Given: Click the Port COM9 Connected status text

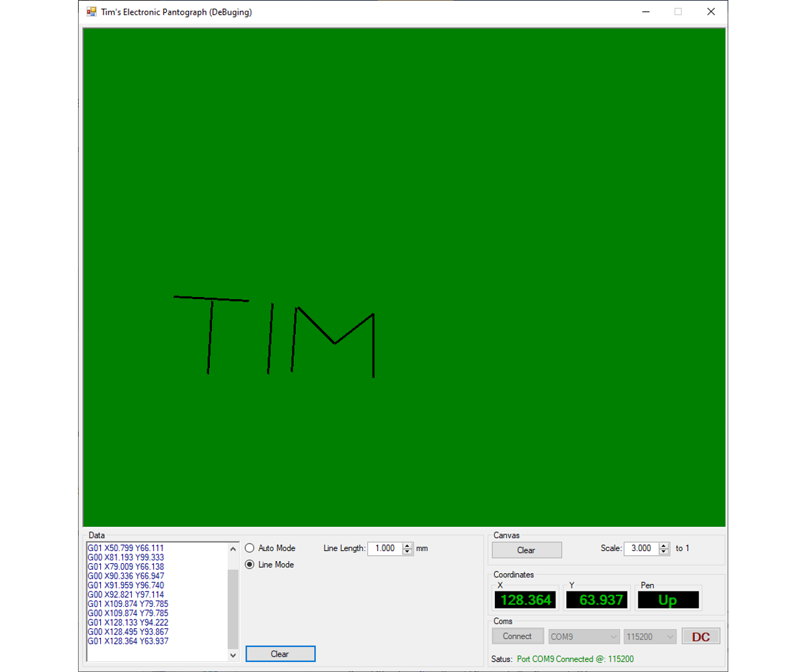Looking at the screenshot, I should (x=575, y=659).
